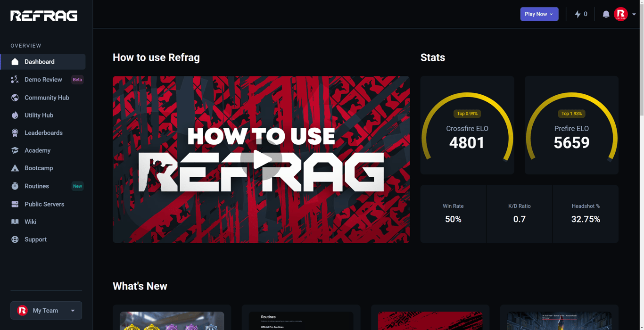Click the Leaderboards medal icon
Image resolution: width=644 pixels, height=330 pixels.
point(15,133)
